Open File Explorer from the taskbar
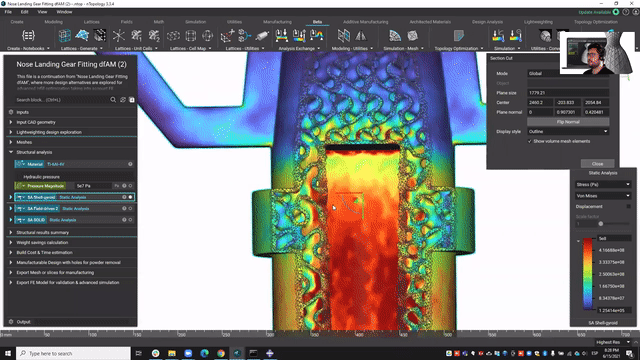Screen dimensions: 640x360 (x=172, y=353)
